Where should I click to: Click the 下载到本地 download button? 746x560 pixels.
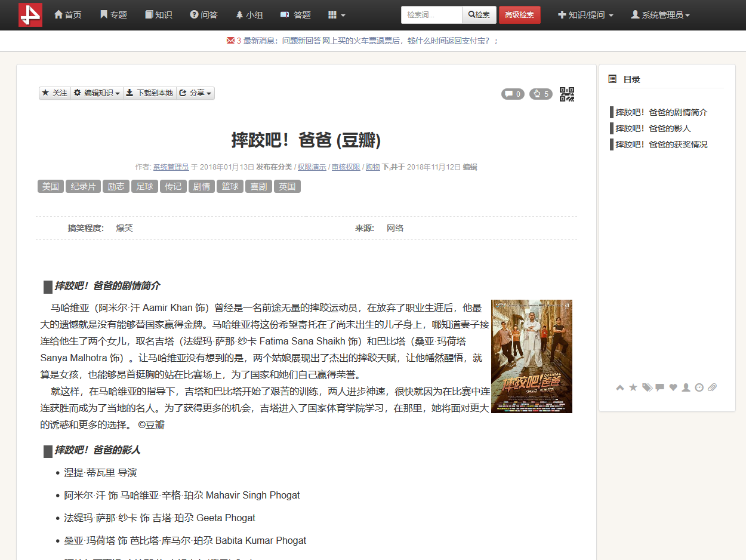150,93
